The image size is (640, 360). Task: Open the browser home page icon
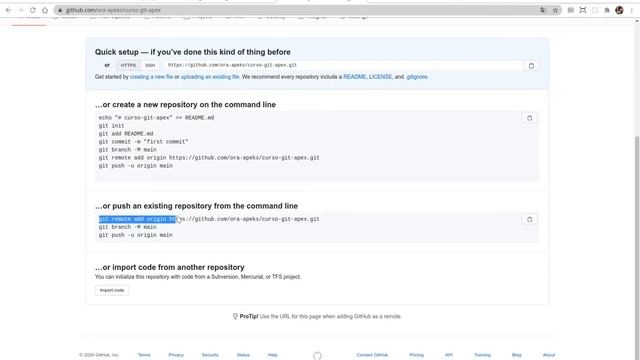45,10
